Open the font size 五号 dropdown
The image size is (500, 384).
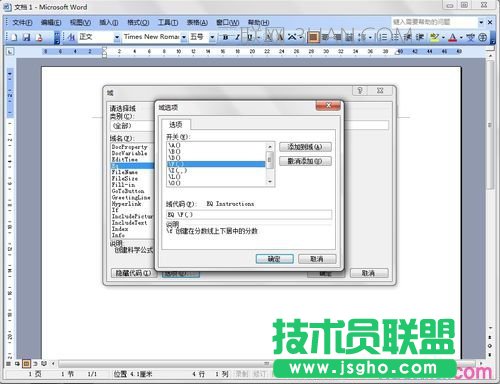pos(212,37)
